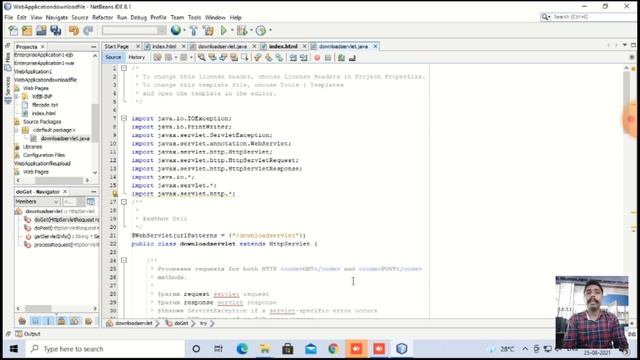640x360 pixels.
Task: Switch to the Start Page tab
Action: (x=117, y=47)
